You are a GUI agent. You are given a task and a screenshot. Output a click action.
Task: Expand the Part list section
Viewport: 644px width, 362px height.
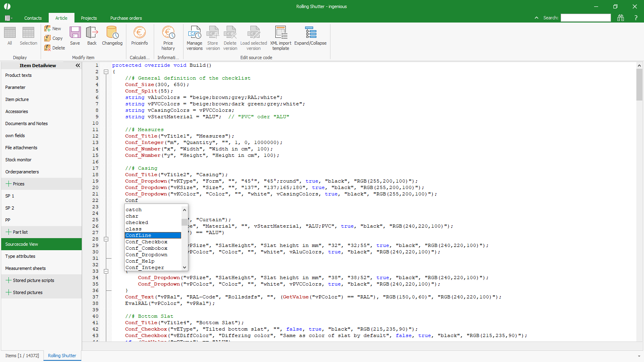pyautogui.click(x=8, y=232)
